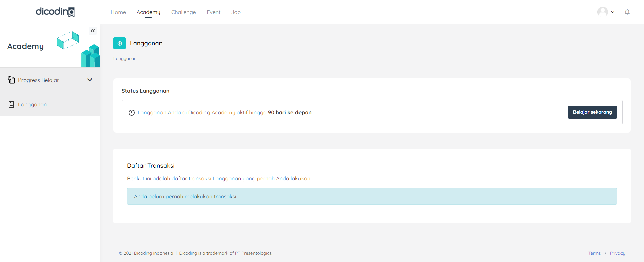
Task: Collapse the sidebar with double-chevron icon
Action: click(x=93, y=31)
